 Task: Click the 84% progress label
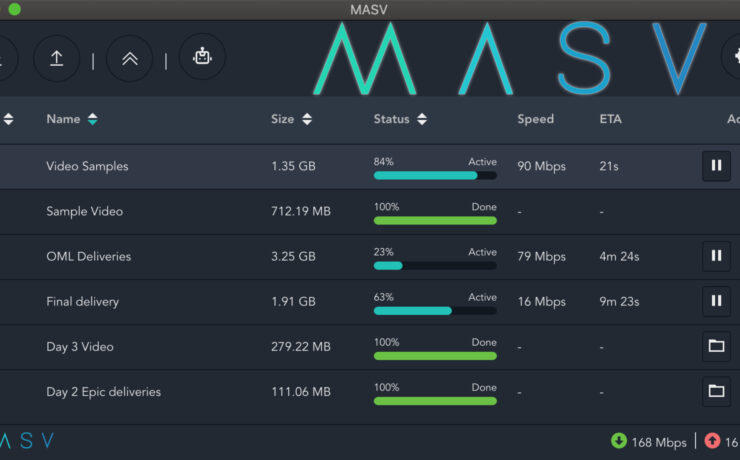coord(383,161)
